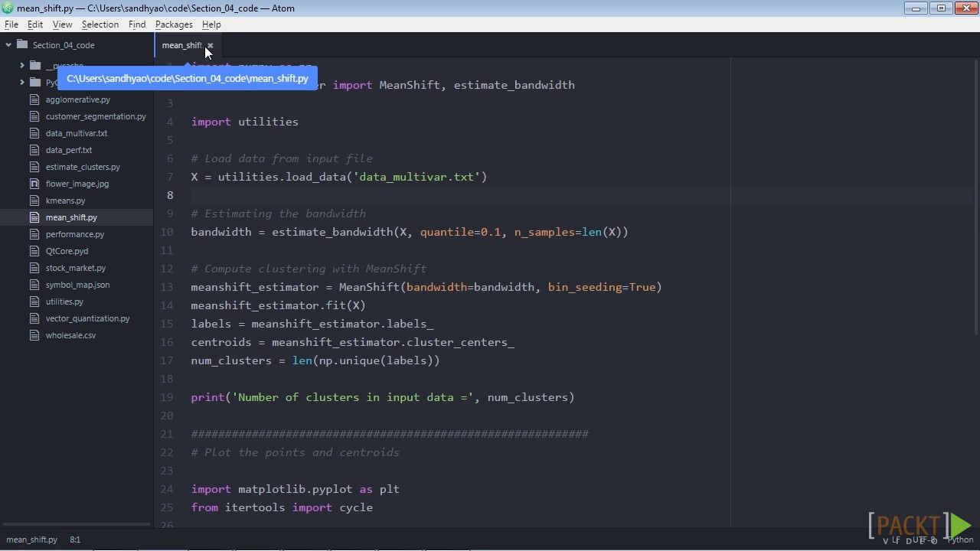Click the file icon beside QtCore.pyd
Screen dimensions: 980x551
coord(34,251)
